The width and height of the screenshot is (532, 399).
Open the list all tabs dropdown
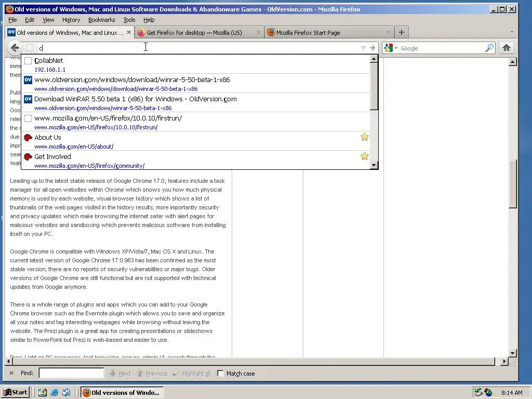[x=512, y=32]
